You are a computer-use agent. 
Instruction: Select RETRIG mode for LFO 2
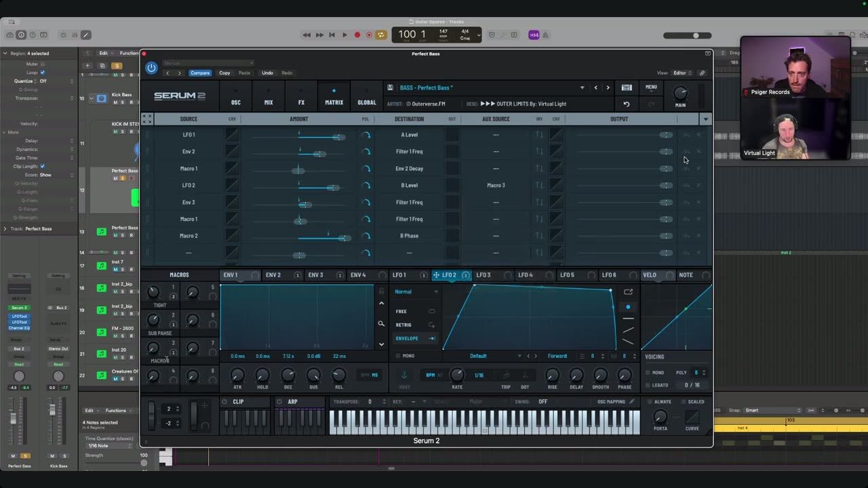pyautogui.click(x=416, y=325)
